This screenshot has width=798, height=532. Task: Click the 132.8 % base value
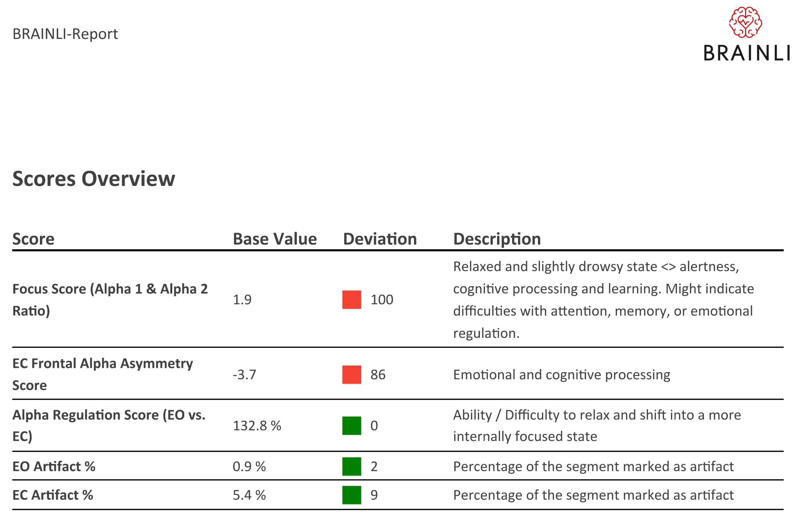(x=257, y=426)
